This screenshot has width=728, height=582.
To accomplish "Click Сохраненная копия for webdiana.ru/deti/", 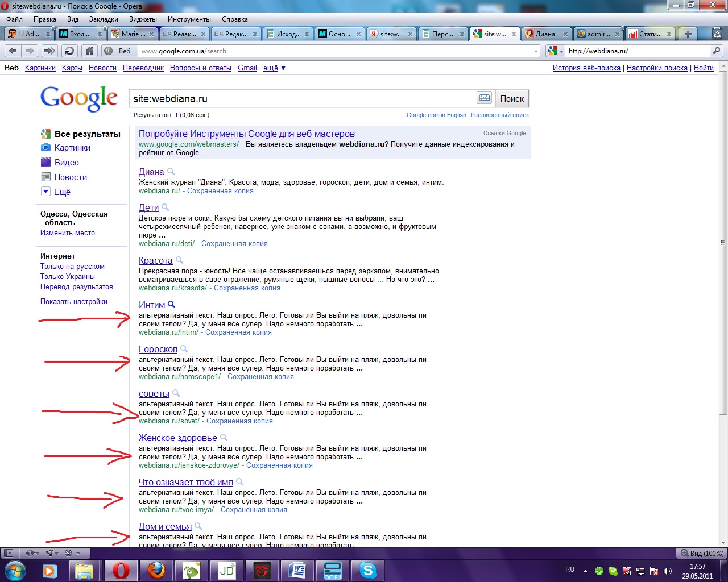I will [x=234, y=244].
